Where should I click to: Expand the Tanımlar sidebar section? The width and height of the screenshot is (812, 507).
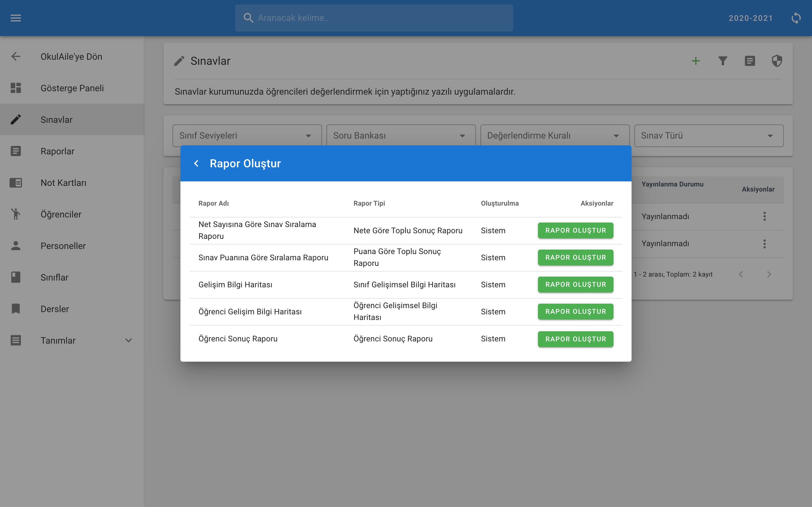point(128,340)
